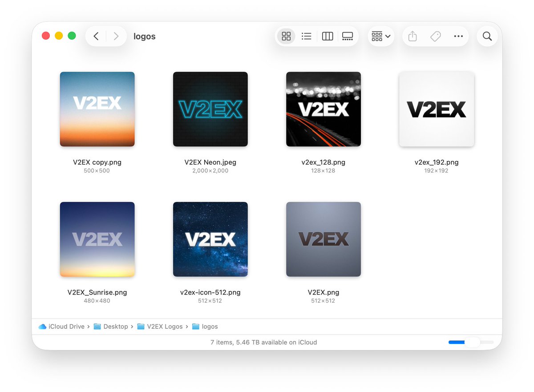Image resolution: width=534 pixels, height=392 pixels.
Task: Click V2EX Logos in the path bar
Action: [x=160, y=327]
